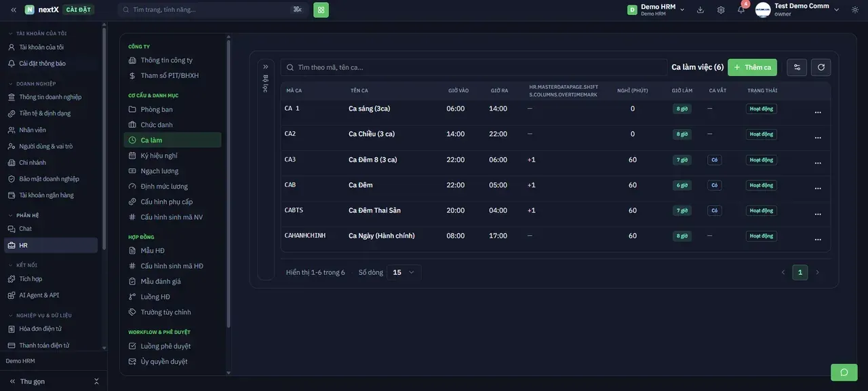
Task: Click the global search box in the top bar
Action: pos(213,10)
